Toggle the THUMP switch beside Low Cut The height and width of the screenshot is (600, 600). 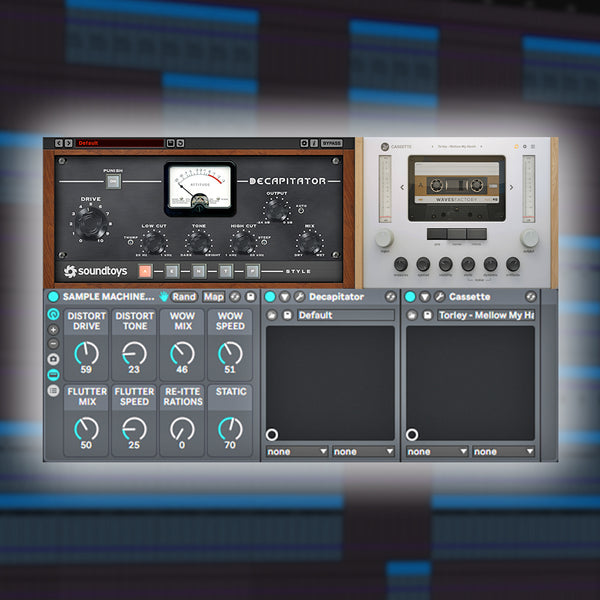click(x=130, y=243)
